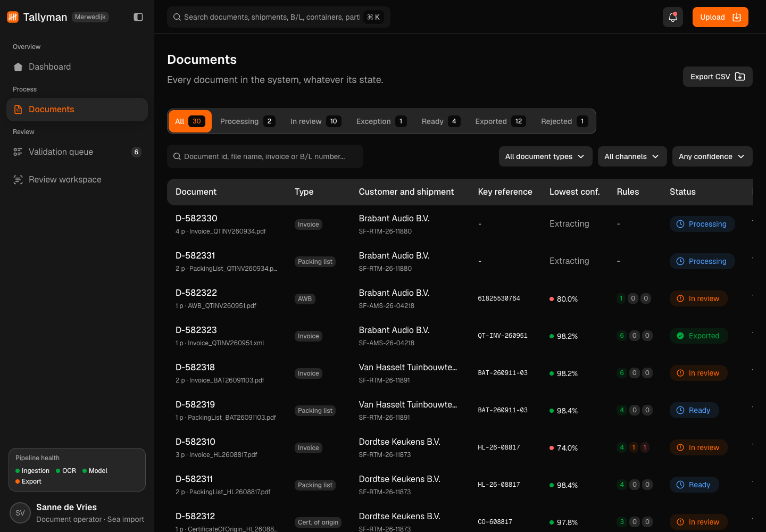This screenshot has width=766, height=532.
Task: Click the OCR pipeline health indicator
Action: 66,471
